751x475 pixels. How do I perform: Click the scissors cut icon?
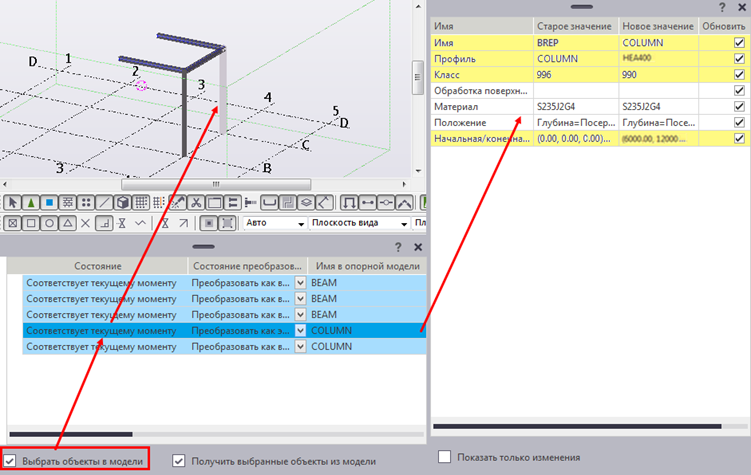click(x=198, y=203)
